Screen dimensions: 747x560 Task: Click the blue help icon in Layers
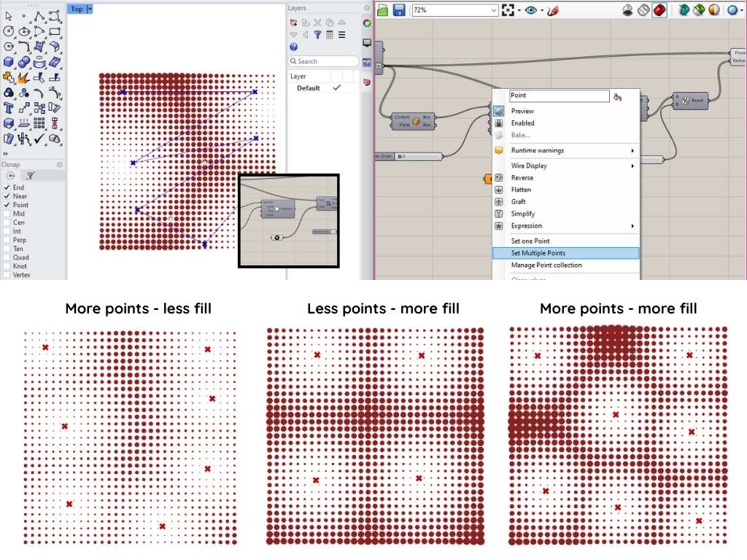tap(293, 47)
